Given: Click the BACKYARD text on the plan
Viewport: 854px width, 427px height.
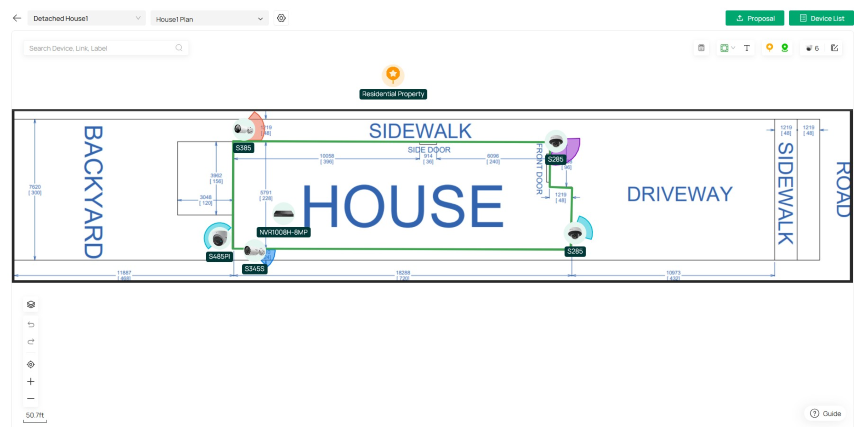Looking at the screenshot, I should [92, 192].
